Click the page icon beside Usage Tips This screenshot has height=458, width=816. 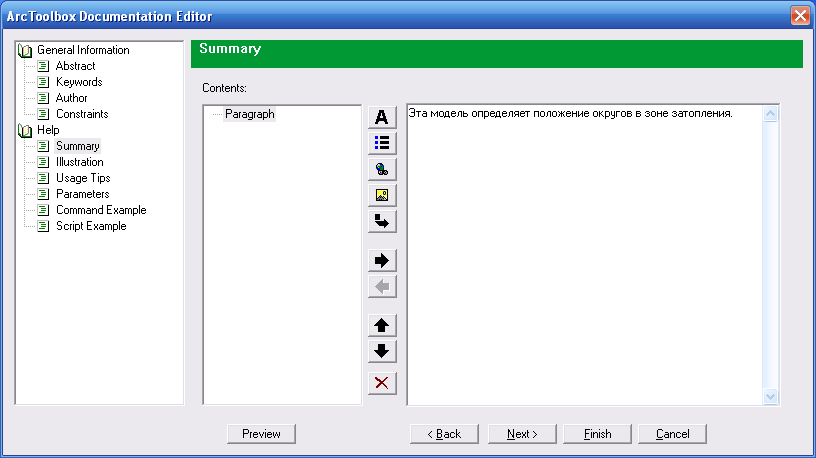44,178
